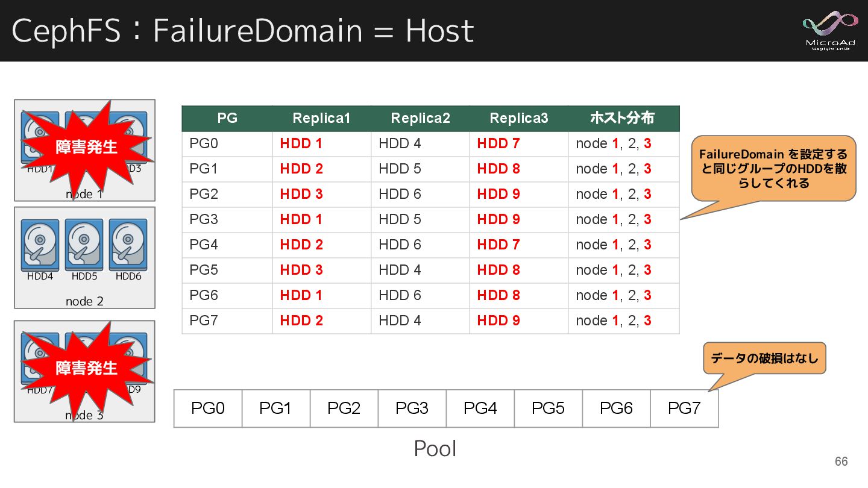
Task: Click the ホスト分布 column header
Action: [x=622, y=118]
